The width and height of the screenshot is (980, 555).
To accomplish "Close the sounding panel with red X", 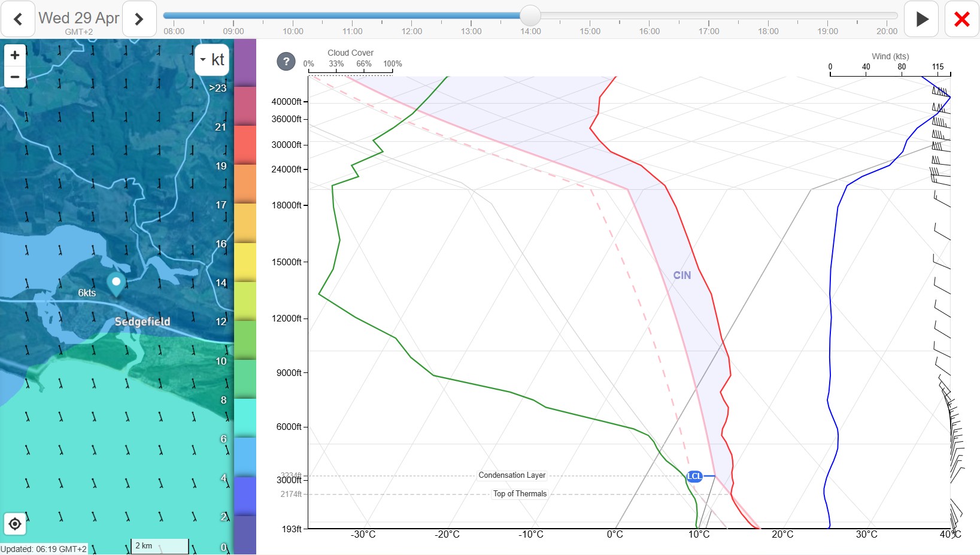I will (961, 19).
